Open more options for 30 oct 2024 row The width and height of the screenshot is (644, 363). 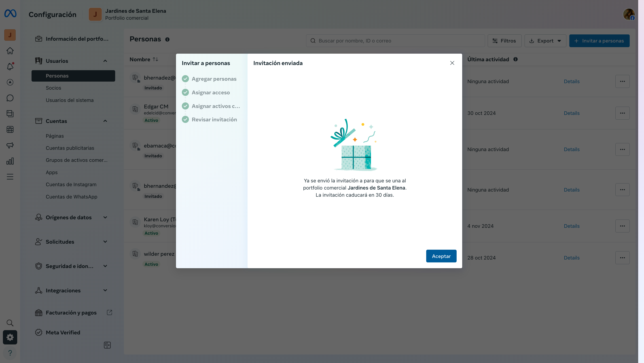(x=622, y=113)
